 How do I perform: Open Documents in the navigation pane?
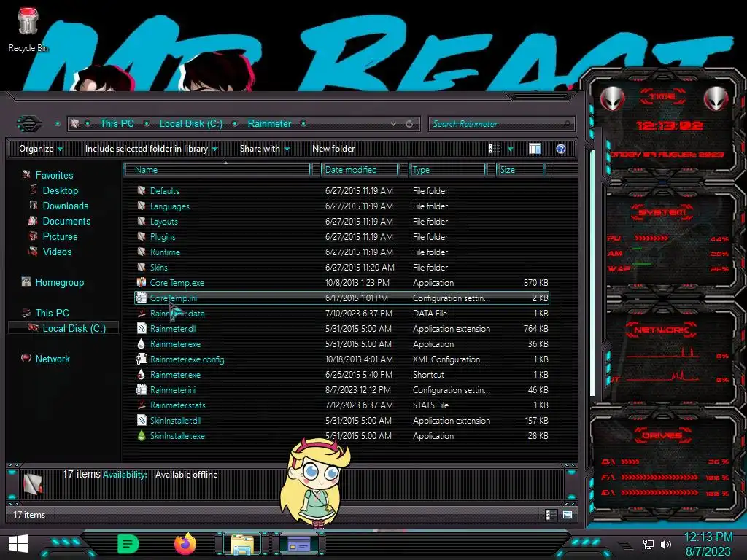tap(66, 221)
